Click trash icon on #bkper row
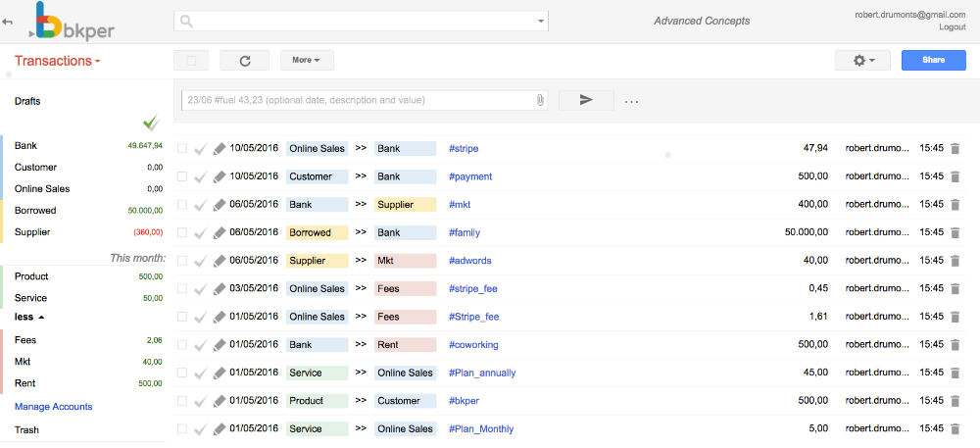The image size is (980, 448). tap(955, 401)
